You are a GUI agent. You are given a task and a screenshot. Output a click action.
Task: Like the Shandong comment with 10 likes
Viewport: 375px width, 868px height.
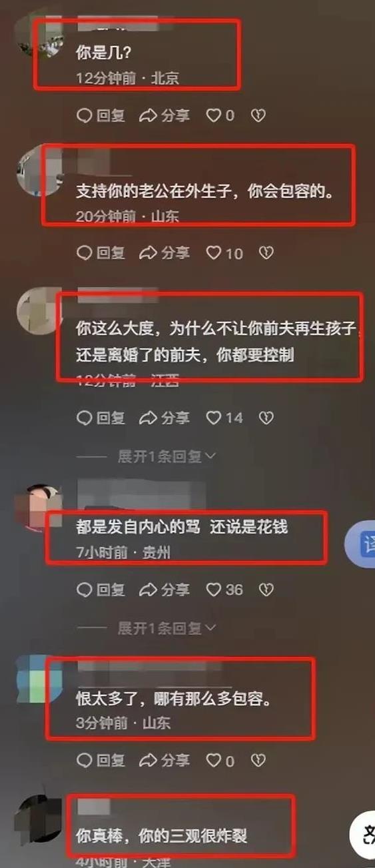(x=224, y=253)
